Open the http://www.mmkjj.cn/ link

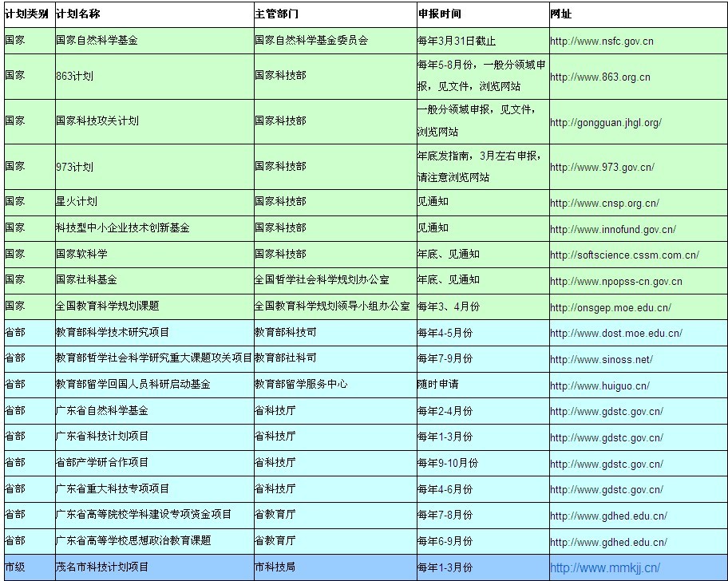pyautogui.click(x=605, y=568)
